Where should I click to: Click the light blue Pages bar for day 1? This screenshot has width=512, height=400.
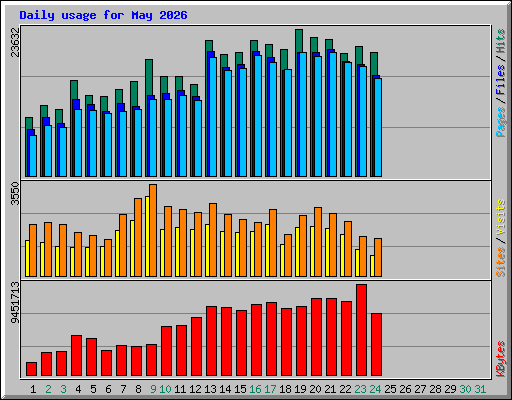pyautogui.click(x=33, y=156)
